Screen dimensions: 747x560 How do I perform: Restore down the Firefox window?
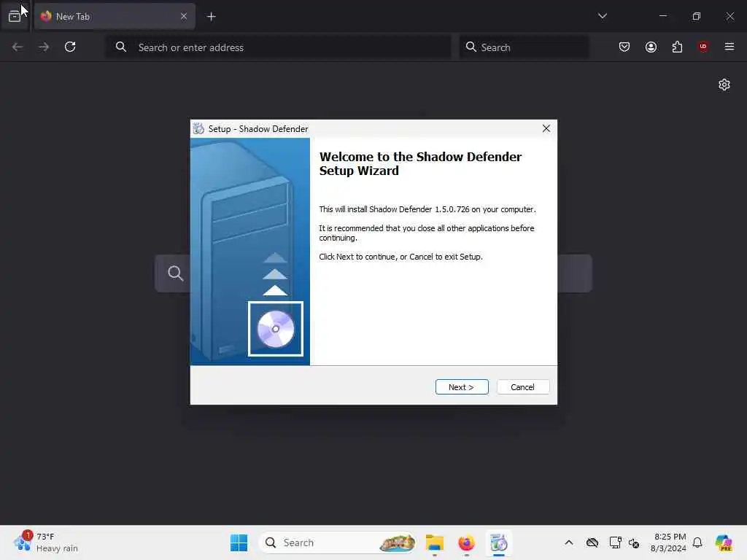[697, 16]
